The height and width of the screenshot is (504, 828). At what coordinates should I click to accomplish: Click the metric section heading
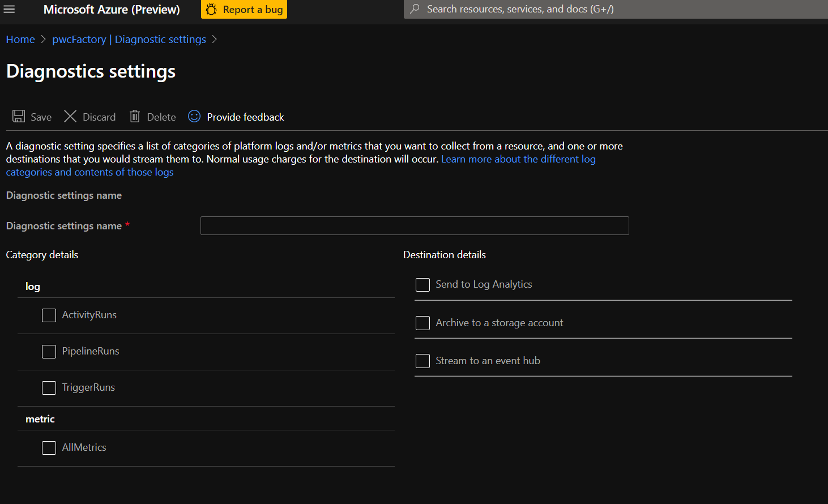[40, 419]
